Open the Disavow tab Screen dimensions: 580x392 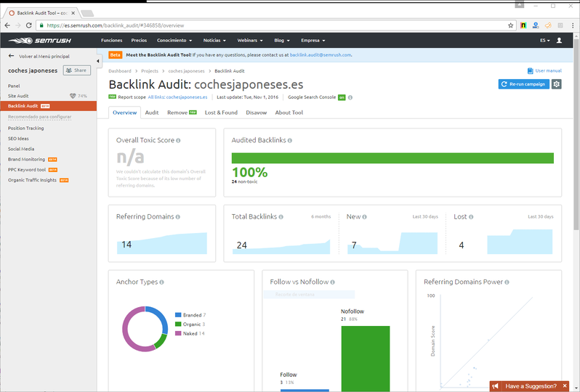(257, 113)
